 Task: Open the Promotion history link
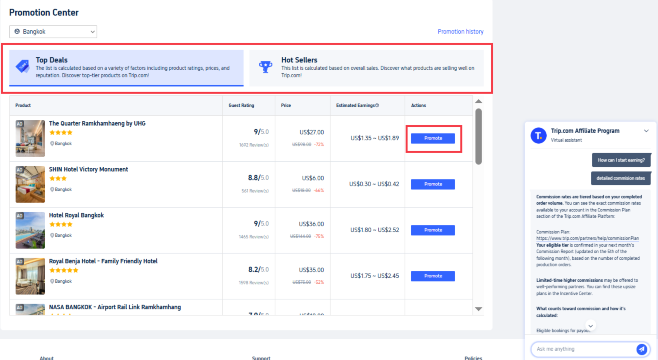(460, 31)
